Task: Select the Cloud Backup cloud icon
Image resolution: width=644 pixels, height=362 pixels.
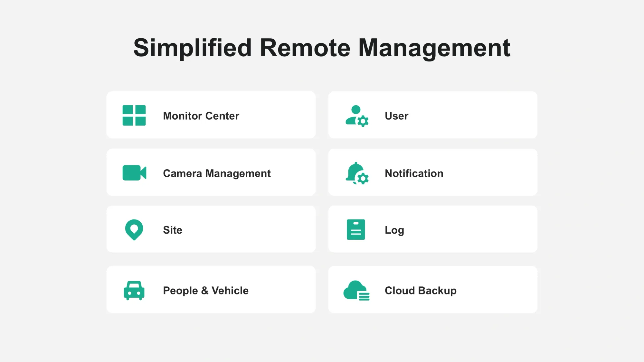Action: pyautogui.click(x=356, y=290)
